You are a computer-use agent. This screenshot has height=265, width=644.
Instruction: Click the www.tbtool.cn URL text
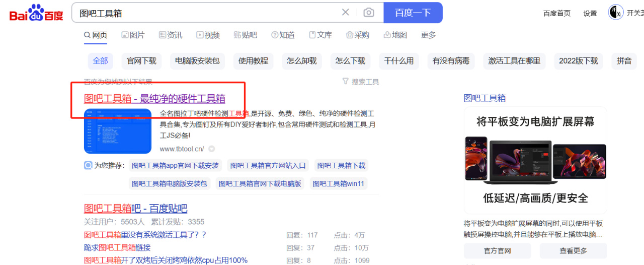pos(182,149)
